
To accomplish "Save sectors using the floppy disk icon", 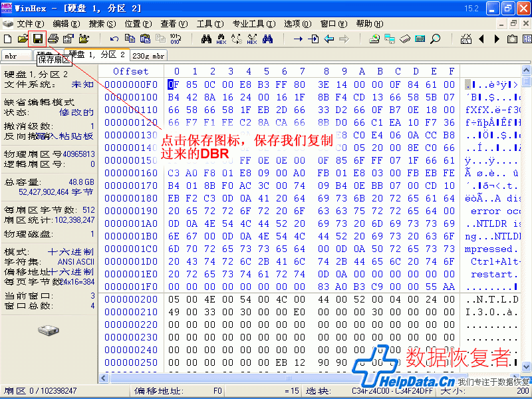I will [x=38, y=39].
